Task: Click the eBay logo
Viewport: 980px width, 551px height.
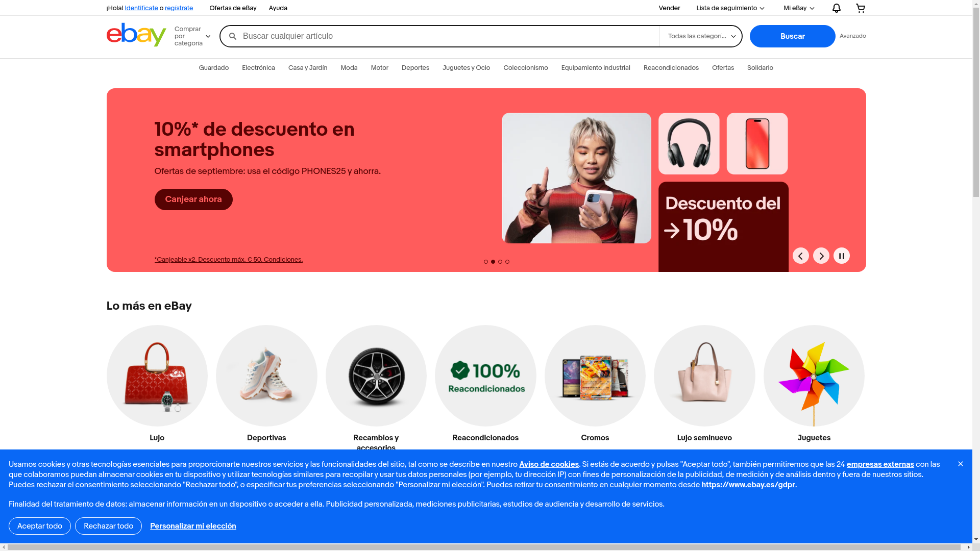Action: click(136, 35)
